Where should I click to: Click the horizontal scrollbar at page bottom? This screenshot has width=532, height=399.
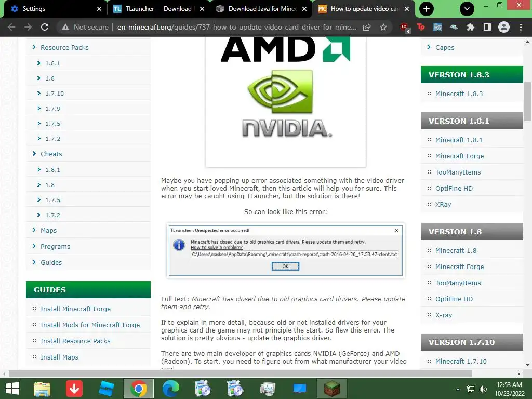click(x=240, y=374)
